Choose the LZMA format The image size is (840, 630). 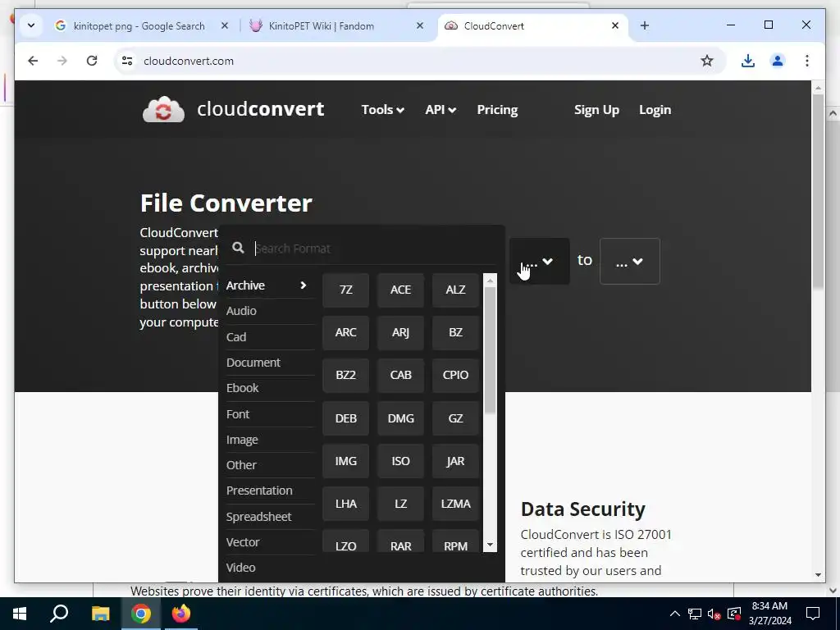click(x=455, y=504)
